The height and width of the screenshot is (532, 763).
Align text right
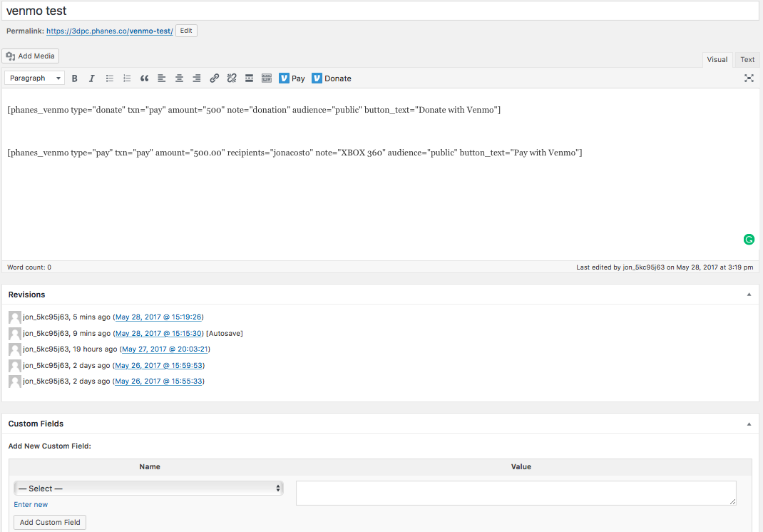coord(197,78)
